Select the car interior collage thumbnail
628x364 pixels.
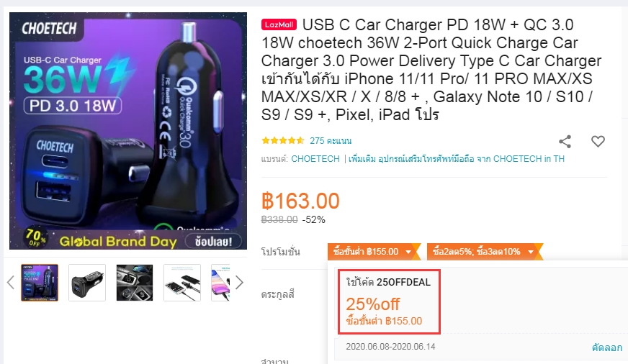[135, 283]
